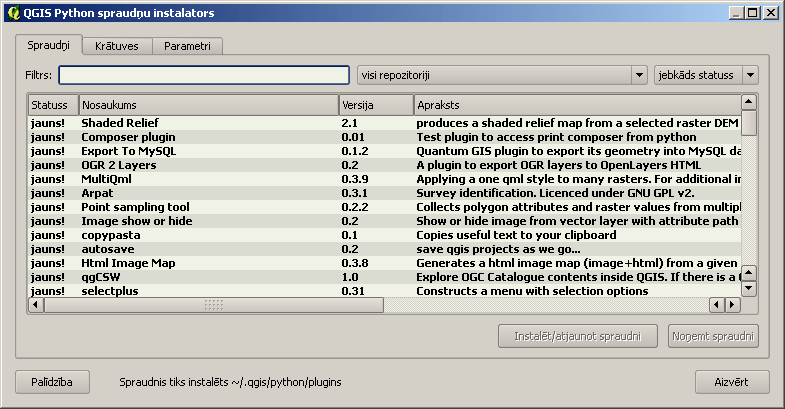The height and width of the screenshot is (409, 785).
Task: Open the visi repozitoriji dropdown
Action: tap(502, 75)
